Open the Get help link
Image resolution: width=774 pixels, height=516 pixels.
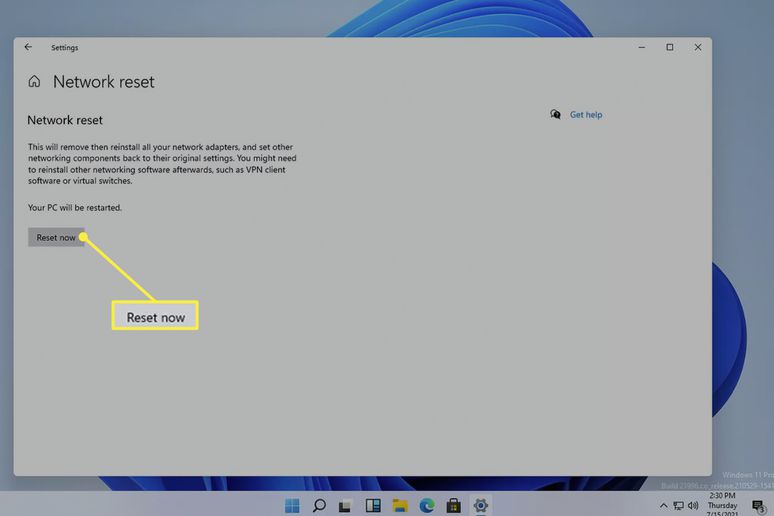[x=586, y=115]
